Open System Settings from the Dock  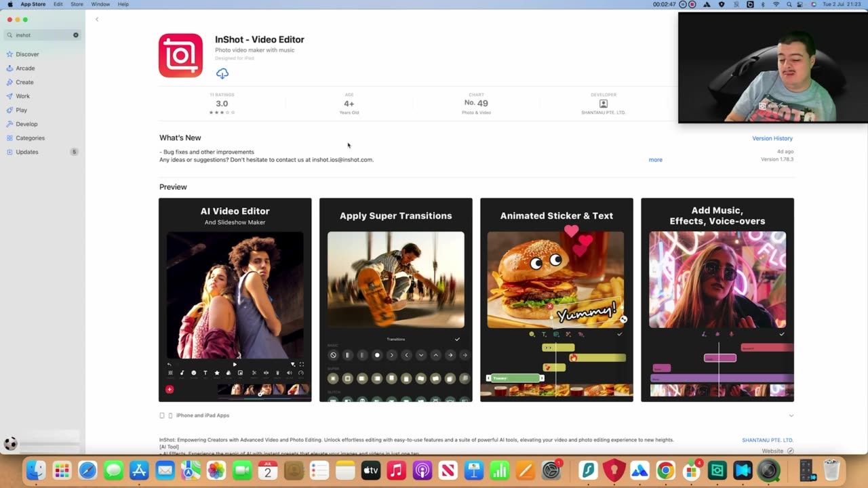point(551,470)
